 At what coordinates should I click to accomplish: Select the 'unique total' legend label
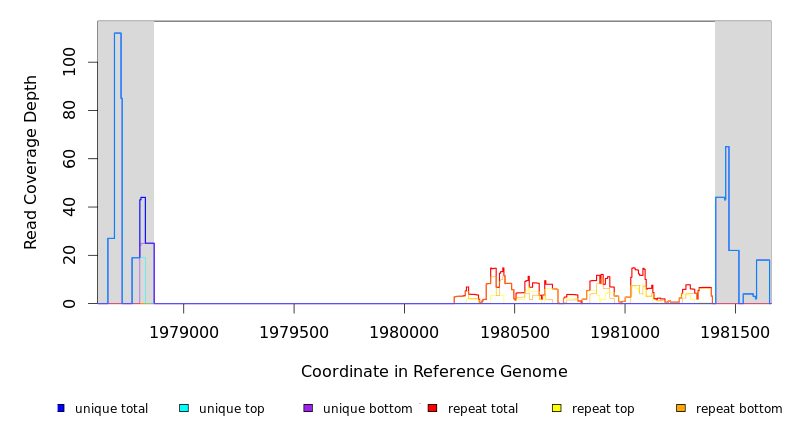tap(111, 409)
